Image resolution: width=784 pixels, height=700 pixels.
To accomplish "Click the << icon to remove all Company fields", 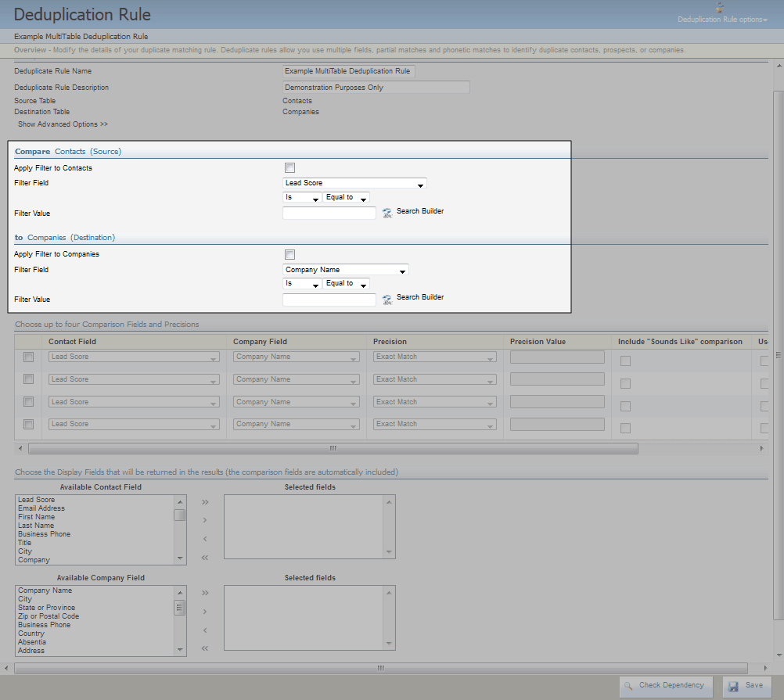I will pyautogui.click(x=204, y=647).
